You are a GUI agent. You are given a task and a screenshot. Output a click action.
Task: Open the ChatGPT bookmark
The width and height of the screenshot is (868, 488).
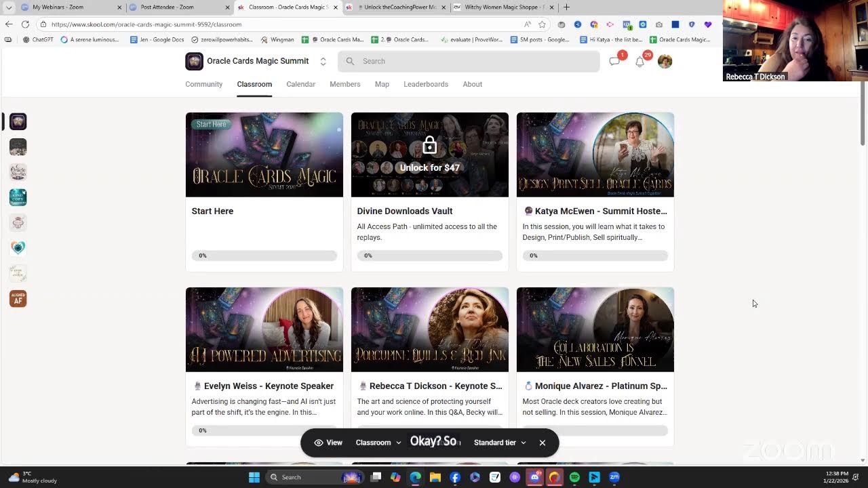pos(38,39)
